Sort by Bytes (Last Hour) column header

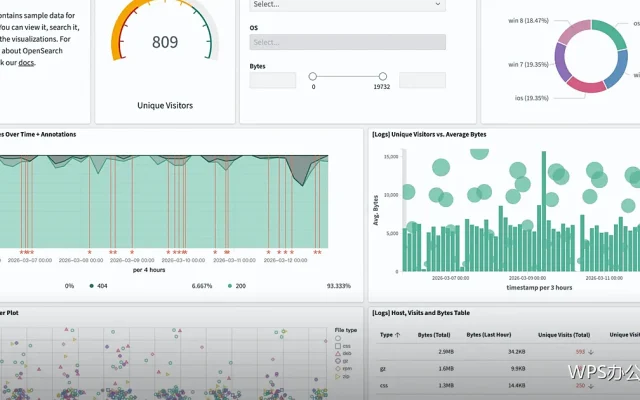[489, 335]
